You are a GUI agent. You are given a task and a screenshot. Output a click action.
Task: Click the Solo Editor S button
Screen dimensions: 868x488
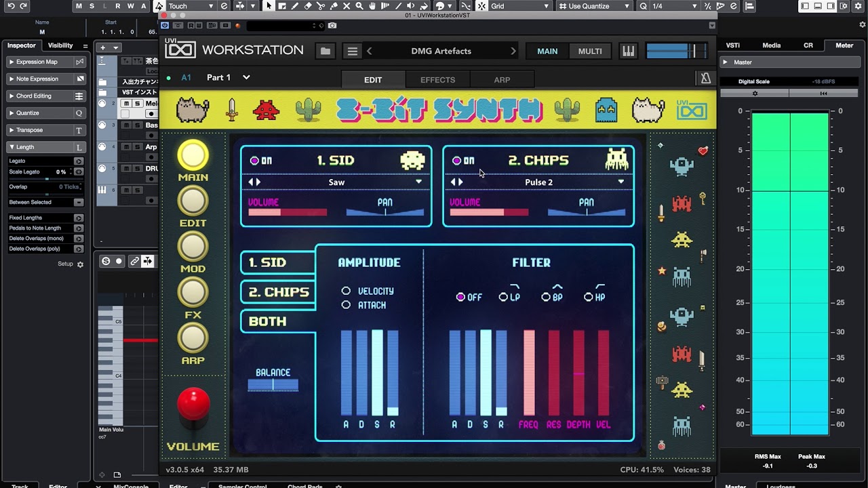pos(106,261)
